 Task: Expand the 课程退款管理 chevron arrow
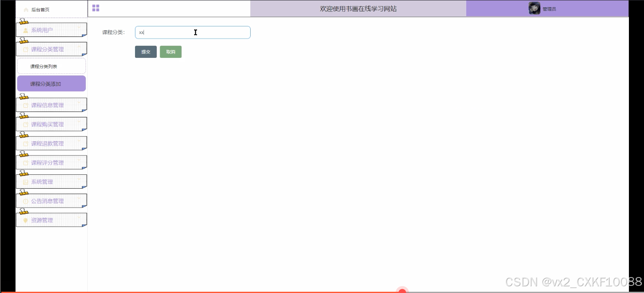(79, 140)
